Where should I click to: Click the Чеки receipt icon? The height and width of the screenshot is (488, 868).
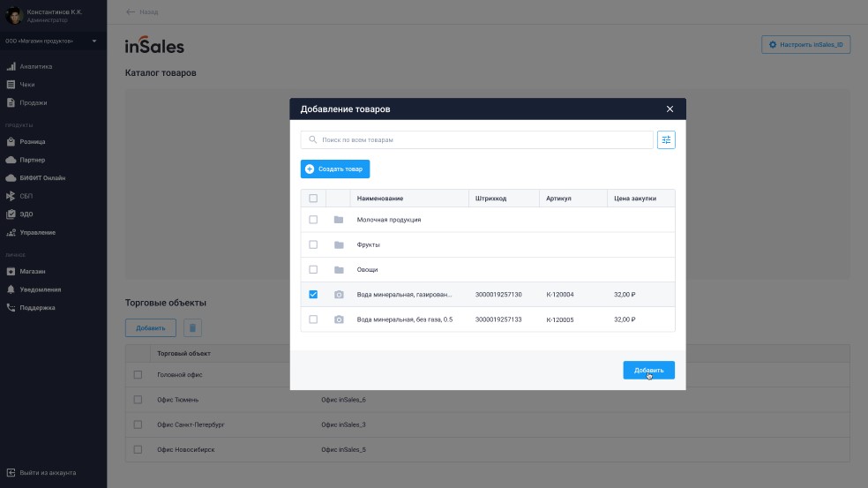[x=11, y=85]
